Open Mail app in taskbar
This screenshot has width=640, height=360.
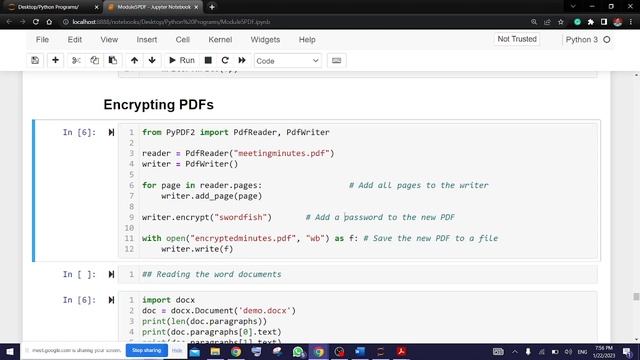(x=195, y=351)
